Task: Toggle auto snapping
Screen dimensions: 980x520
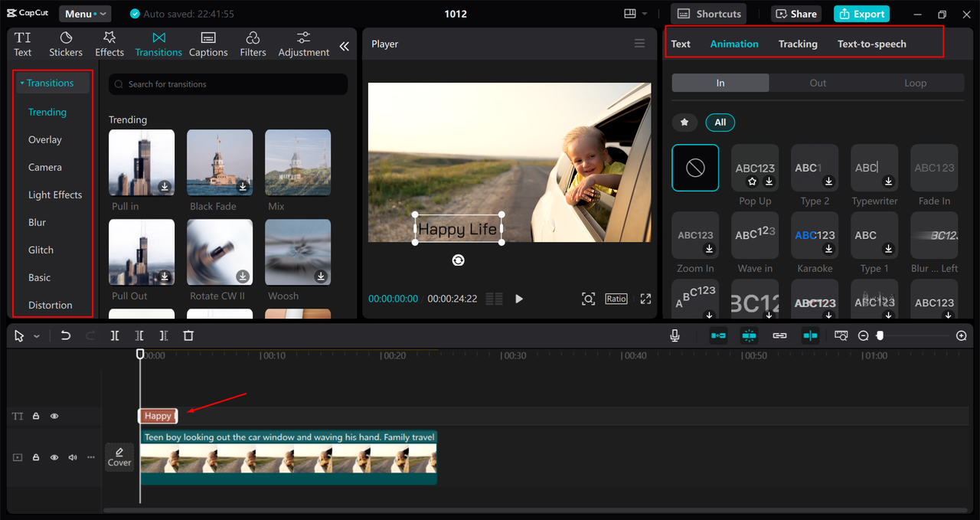Action: 749,335
